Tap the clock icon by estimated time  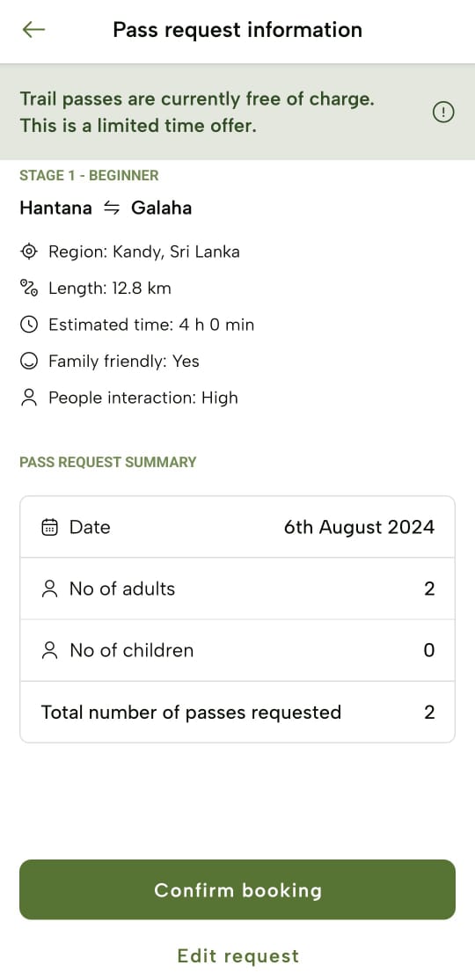click(29, 325)
